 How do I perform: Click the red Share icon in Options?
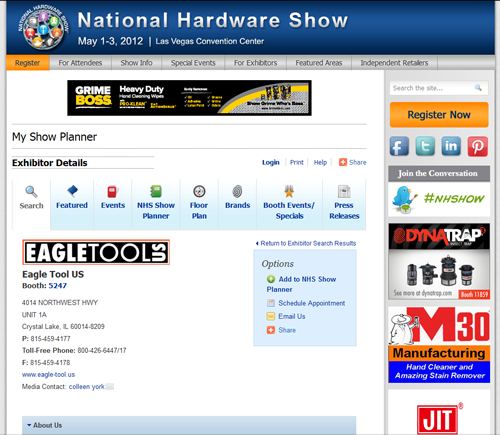[x=271, y=330]
